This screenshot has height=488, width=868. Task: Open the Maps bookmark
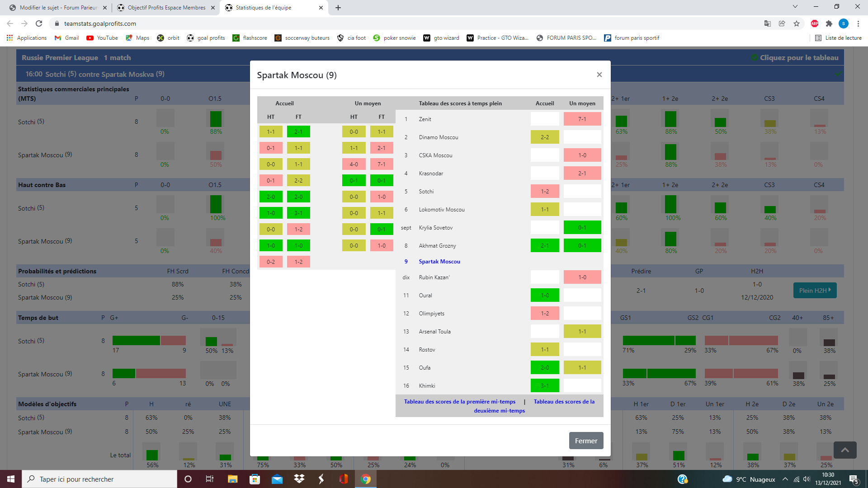click(137, 38)
